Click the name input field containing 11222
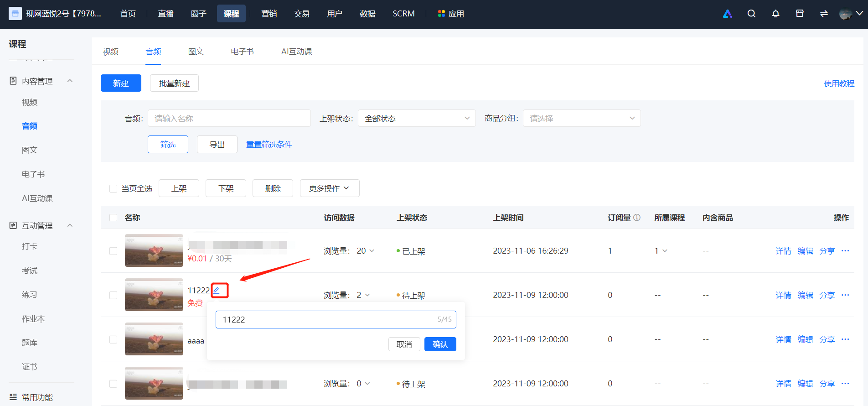868x406 pixels. point(336,319)
